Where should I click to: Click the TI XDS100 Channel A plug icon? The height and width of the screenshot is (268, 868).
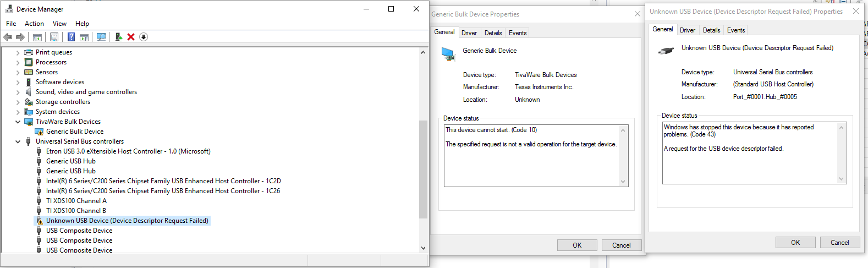[x=39, y=201]
